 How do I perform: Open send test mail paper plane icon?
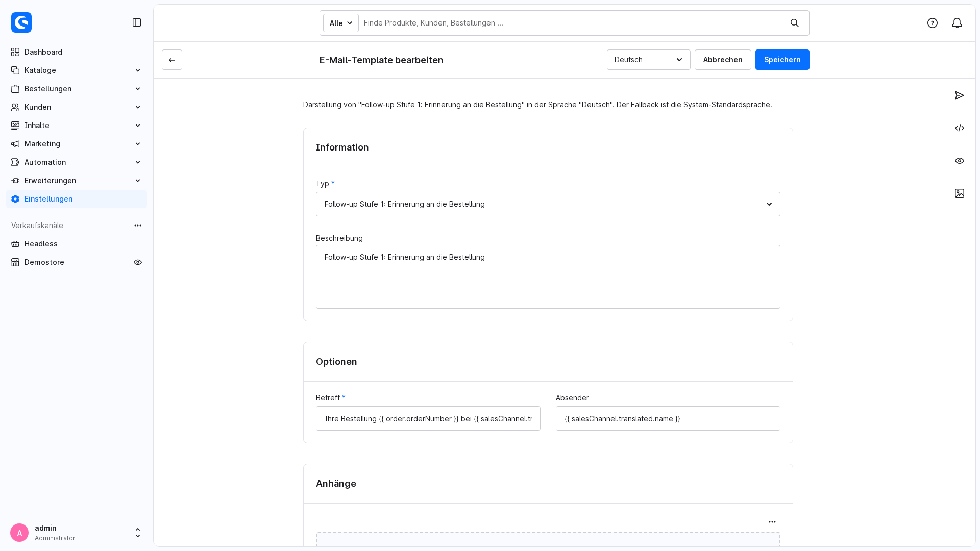click(960, 95)
